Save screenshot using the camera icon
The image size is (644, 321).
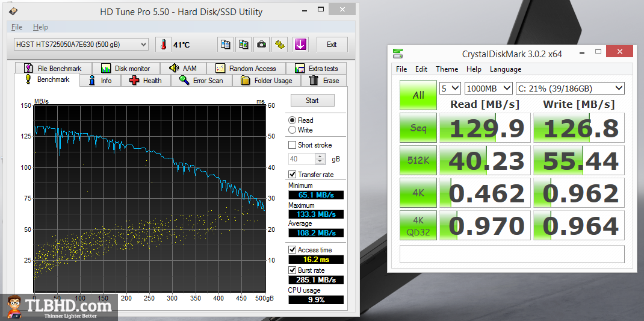pyautogui.click(x=261, y=45)
